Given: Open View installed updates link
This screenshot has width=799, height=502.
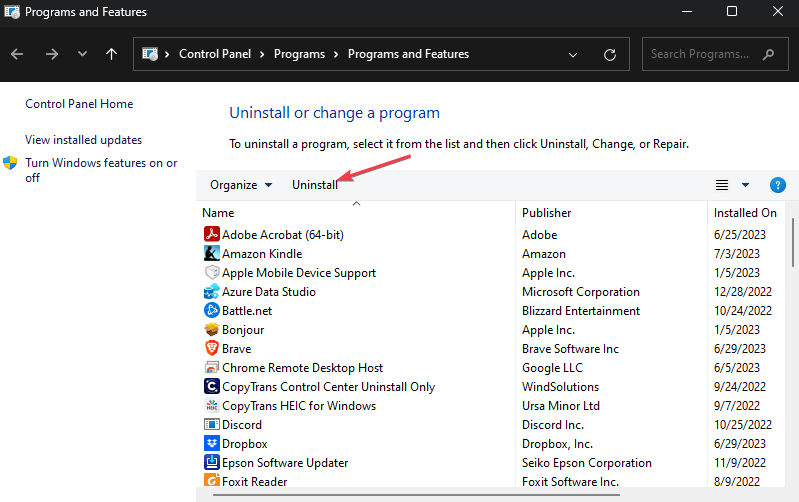Looking at the screenshot, I should click(84, 140).
